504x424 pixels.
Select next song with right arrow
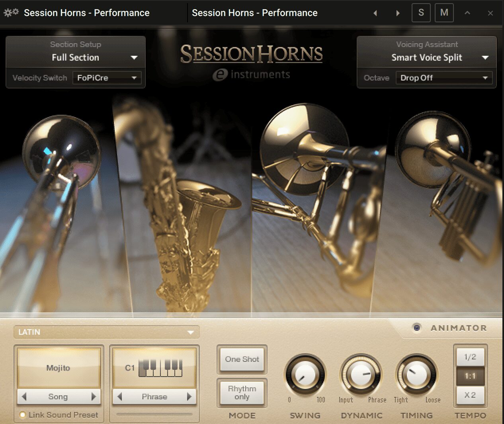coord(94,397)
